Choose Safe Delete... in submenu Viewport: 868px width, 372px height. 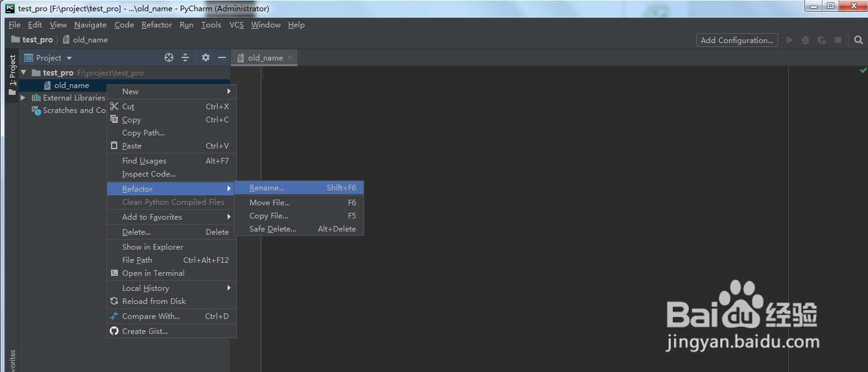point(299,229)
